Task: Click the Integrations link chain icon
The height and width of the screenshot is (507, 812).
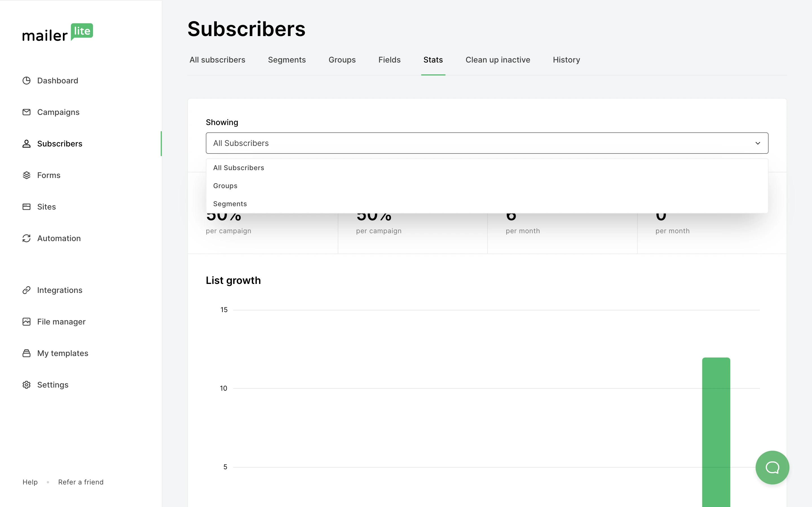Action: click(x=27, y=290)
